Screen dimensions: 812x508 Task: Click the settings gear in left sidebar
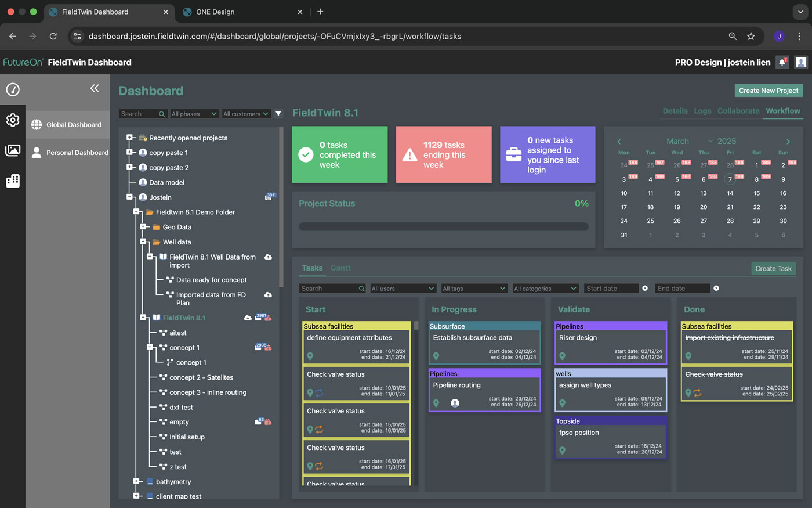[x=13, y=120]
